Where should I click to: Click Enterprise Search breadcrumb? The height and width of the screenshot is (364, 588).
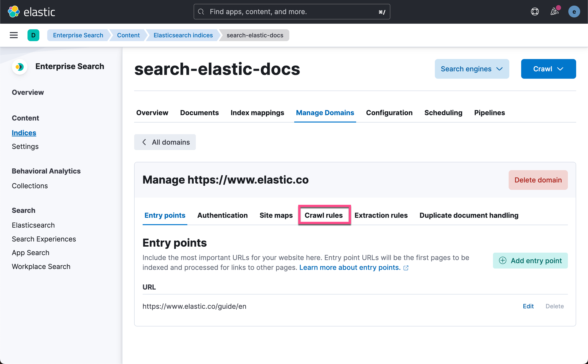(x=78, y=35)
